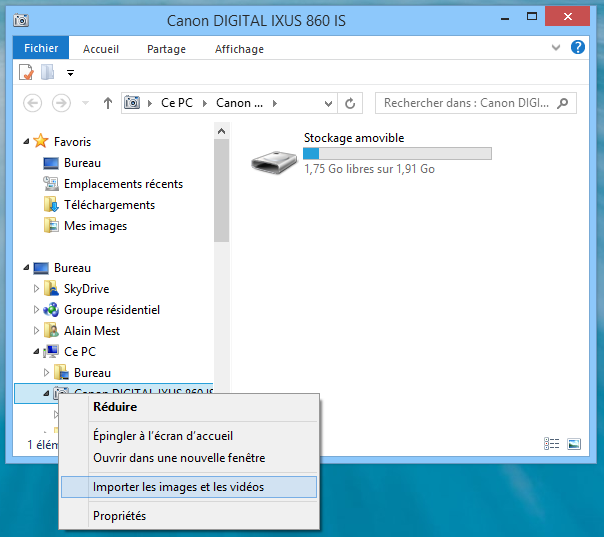The image size is (604, 537).
Task: Select SkyDrive in the navigation tree
Action: tap(86, 289)
